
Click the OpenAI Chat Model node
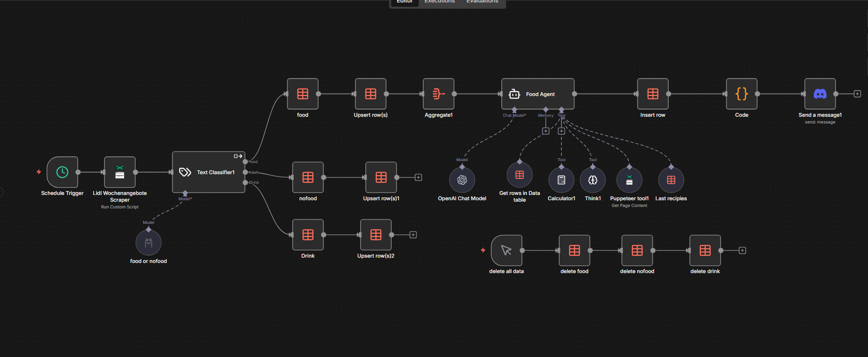[x=462, y=180]
